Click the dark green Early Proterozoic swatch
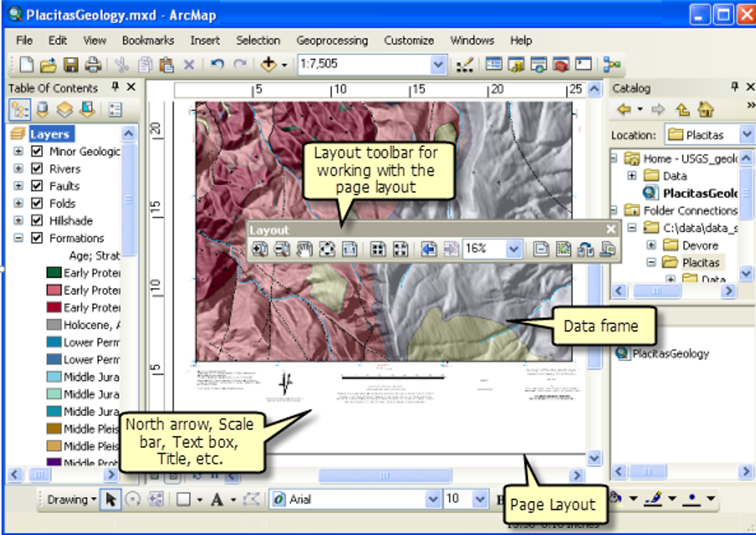 [x=54, y=273]
